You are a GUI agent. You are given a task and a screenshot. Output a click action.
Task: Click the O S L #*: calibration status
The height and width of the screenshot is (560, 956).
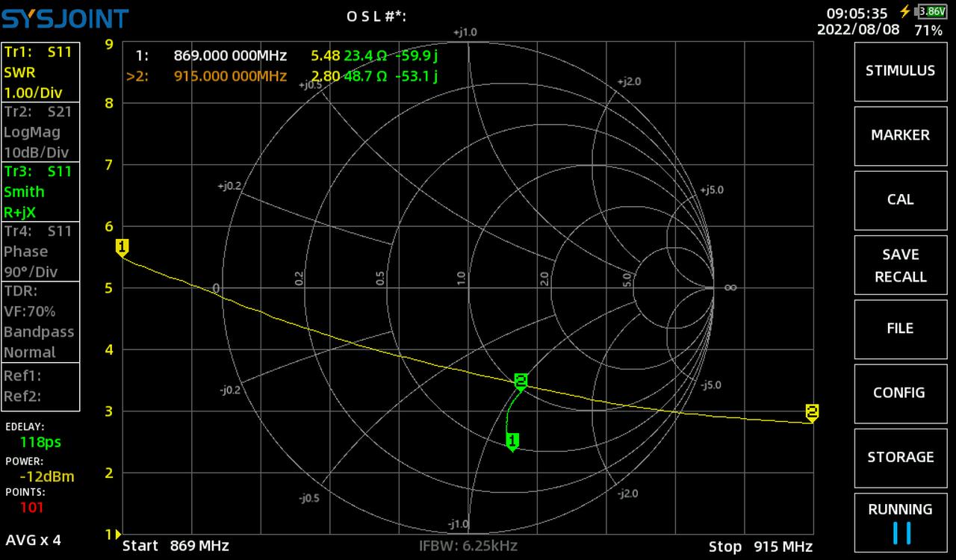click(376, 16)
